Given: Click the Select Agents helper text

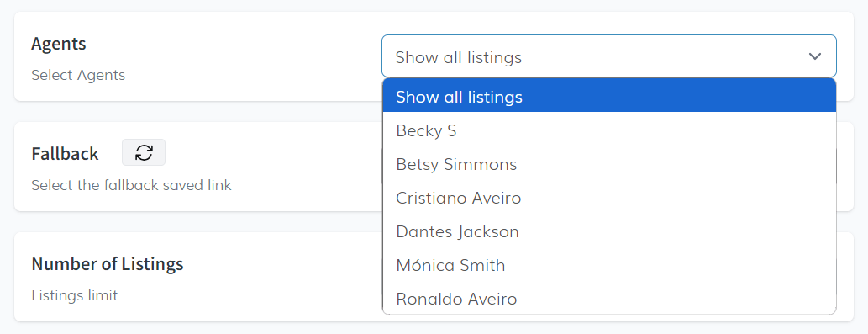Looking at the screenshot, I should 78,75.
